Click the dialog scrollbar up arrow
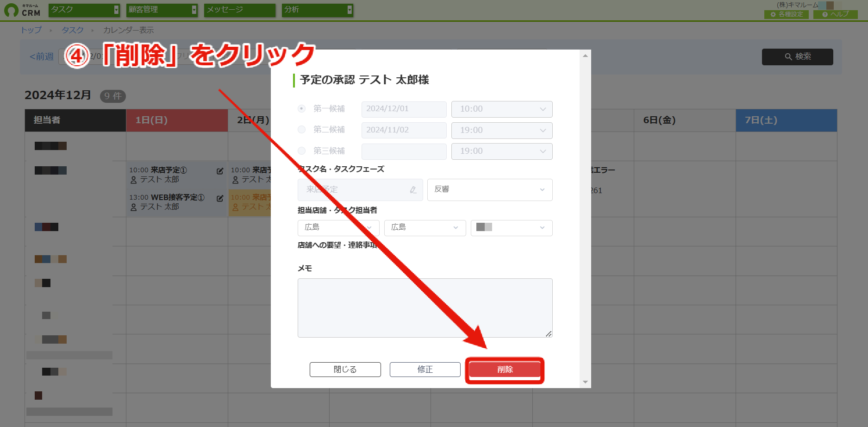Screen dimensions: 868x427 585,56
